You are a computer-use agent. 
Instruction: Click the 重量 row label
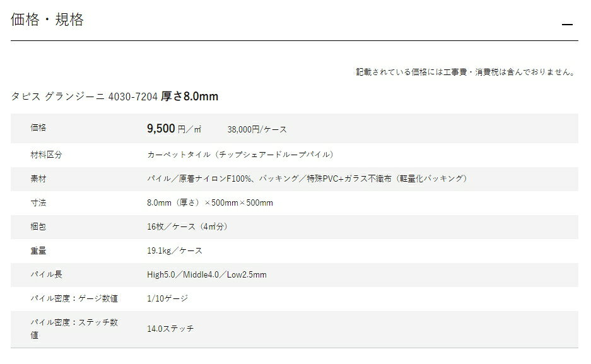(x=38, y=250)
